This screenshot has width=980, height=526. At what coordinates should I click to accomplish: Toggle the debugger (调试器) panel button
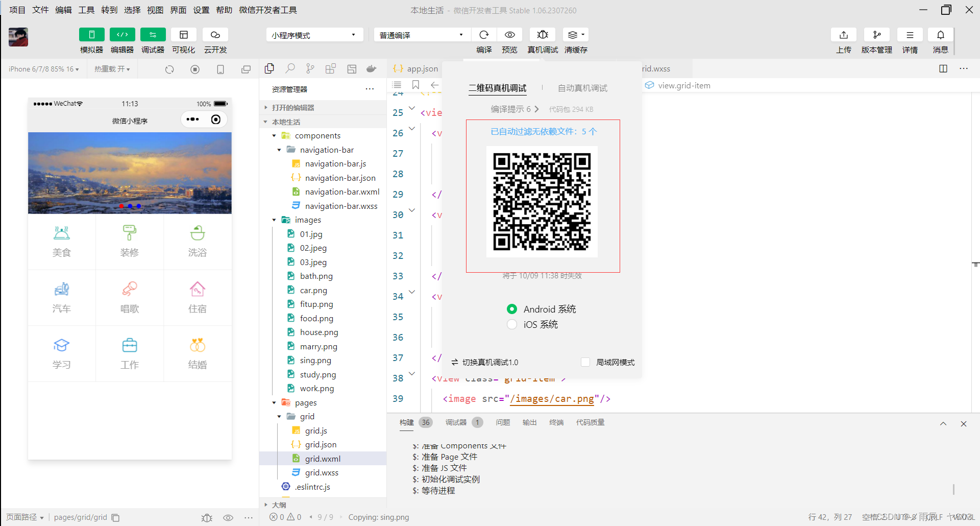pyautogui.click(x=153, y=35)
